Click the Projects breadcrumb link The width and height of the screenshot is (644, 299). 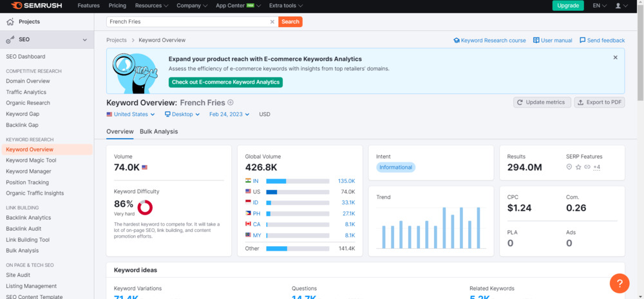point(116,40)
